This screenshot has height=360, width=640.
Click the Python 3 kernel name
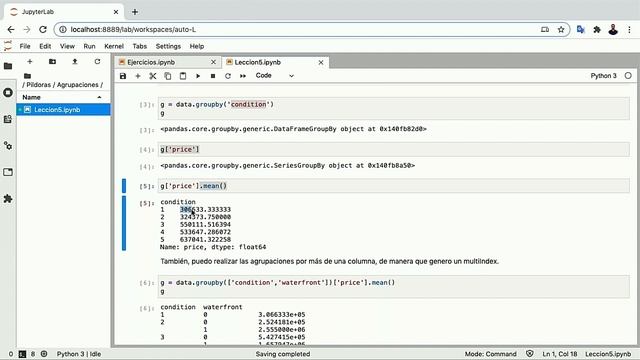click(x=603, y=76)
